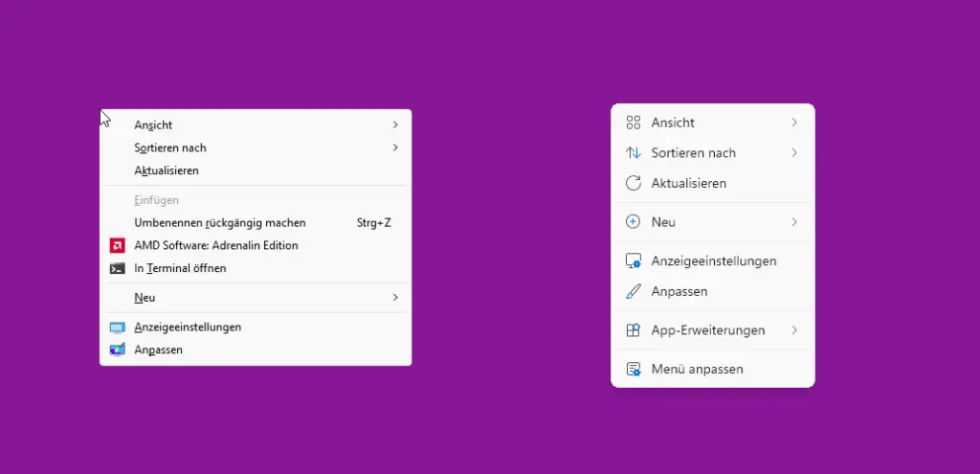This screenshot has height=474, width=980.
Task: Choose Anpassen in the modern context menu
Action: [712, 291]
